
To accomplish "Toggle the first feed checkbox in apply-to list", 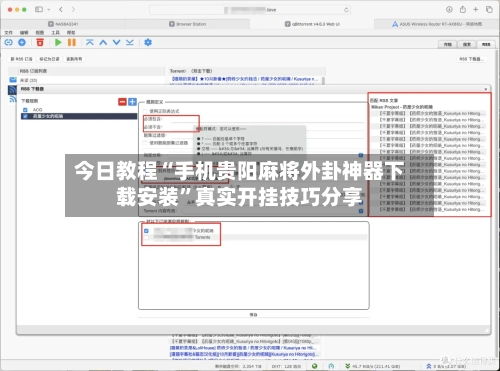I will coord(146,231).
